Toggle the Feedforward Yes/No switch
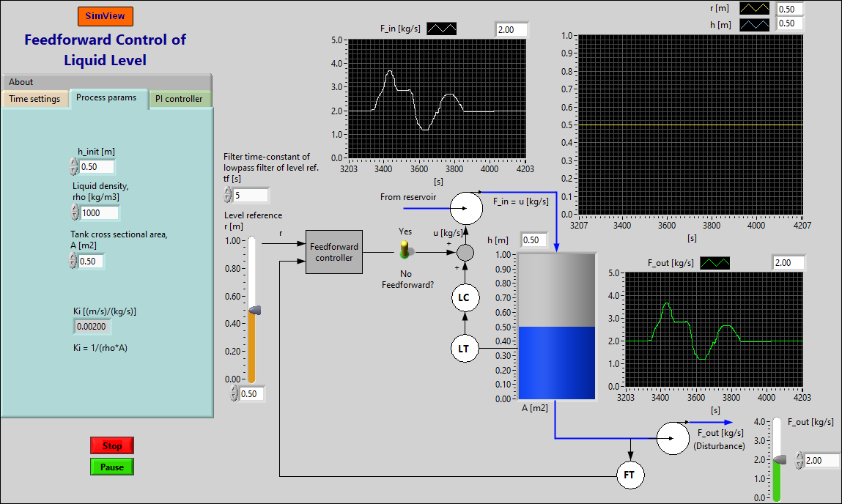The width and height of the screenshot is (842, 504). [405, 249]
